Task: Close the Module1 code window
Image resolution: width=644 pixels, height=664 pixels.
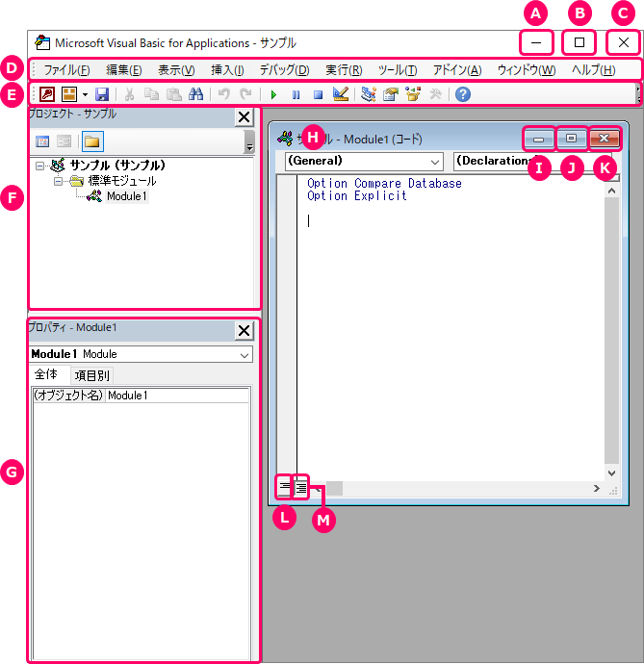Action: point(605,139)
